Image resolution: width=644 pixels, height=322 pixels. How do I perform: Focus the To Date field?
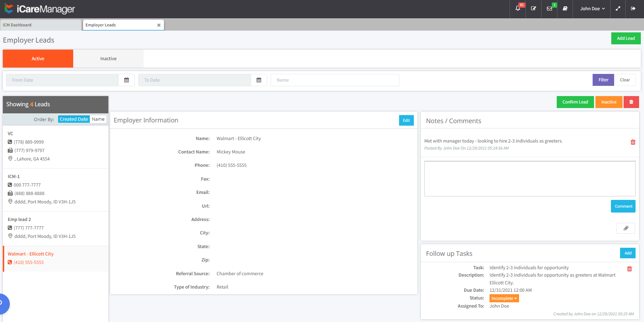195,80
